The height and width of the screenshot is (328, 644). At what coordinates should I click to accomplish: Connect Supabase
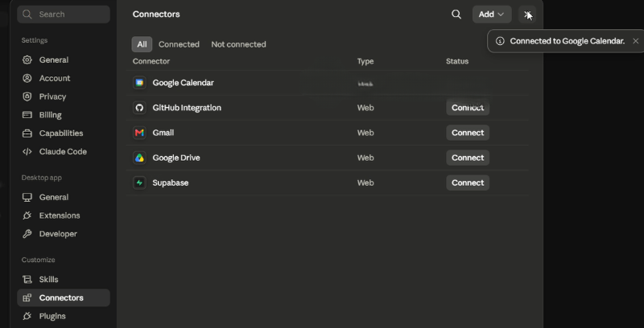click(468, 182)
